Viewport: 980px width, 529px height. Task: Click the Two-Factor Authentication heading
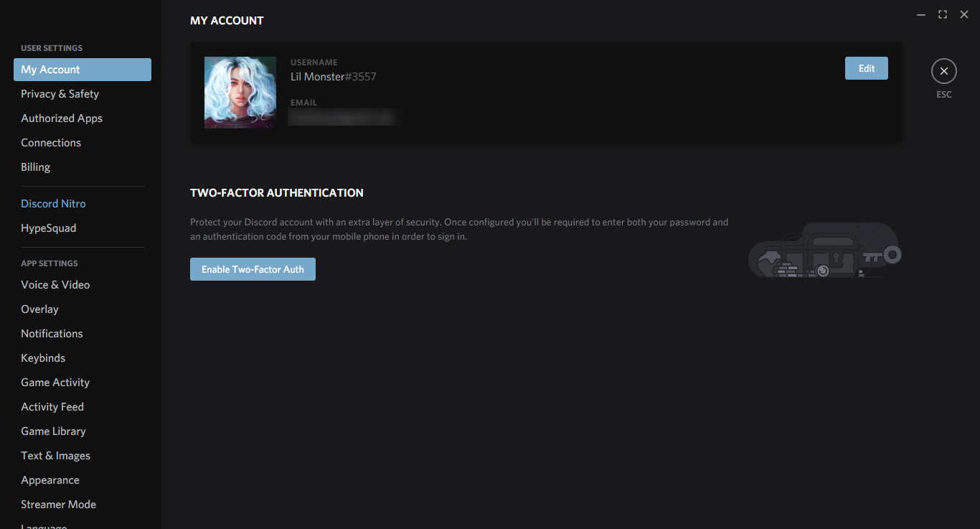pyautogui.click(x=277, y=193)
